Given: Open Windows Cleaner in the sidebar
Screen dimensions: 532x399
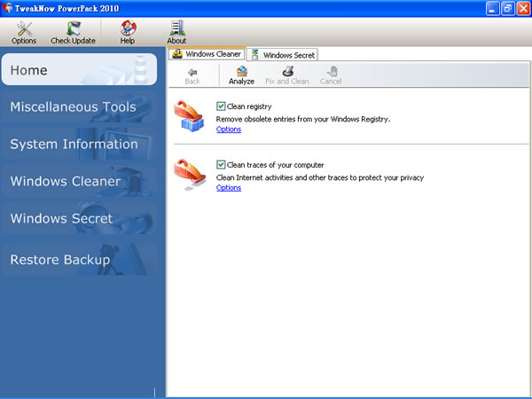Looking at the screenshot, I should click(x=79, y=181).
